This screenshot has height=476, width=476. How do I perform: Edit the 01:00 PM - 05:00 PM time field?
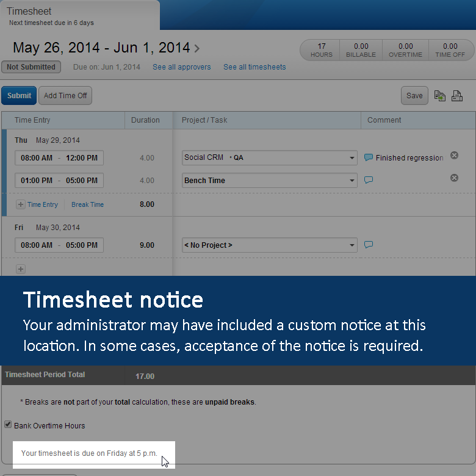point(59,180)
